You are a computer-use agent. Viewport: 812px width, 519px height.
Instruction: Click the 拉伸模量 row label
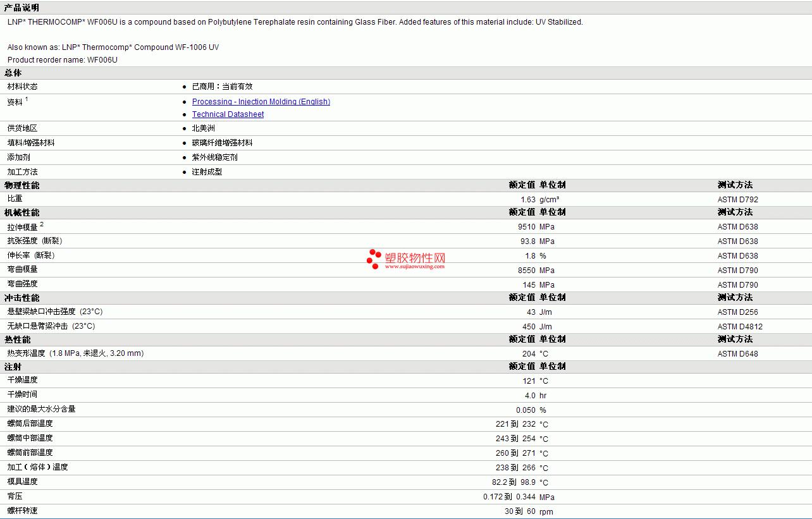(22, 227)
